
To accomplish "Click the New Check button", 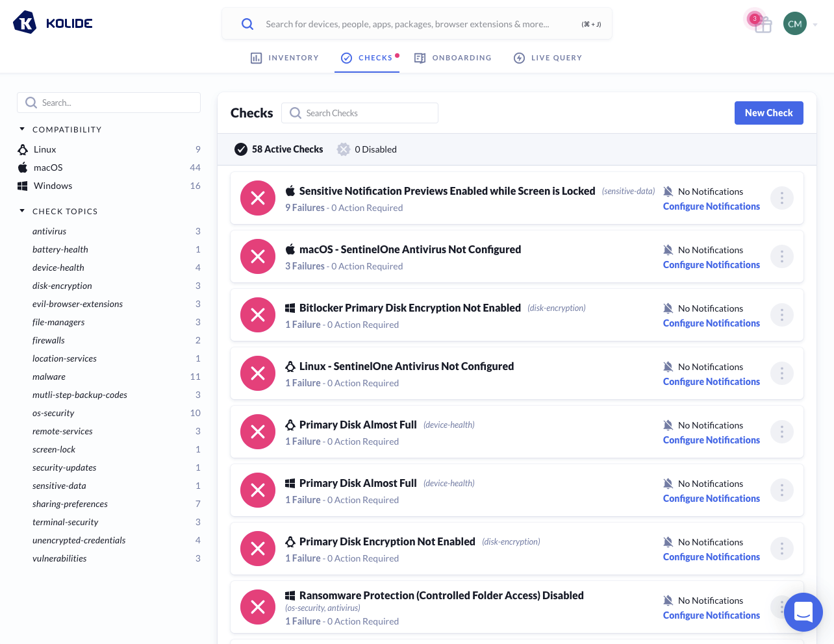I will (x=768, y=113).
